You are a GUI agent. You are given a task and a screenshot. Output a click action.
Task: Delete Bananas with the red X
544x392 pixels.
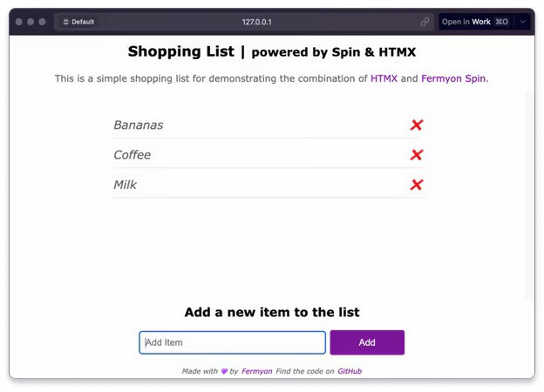point(416,125)
